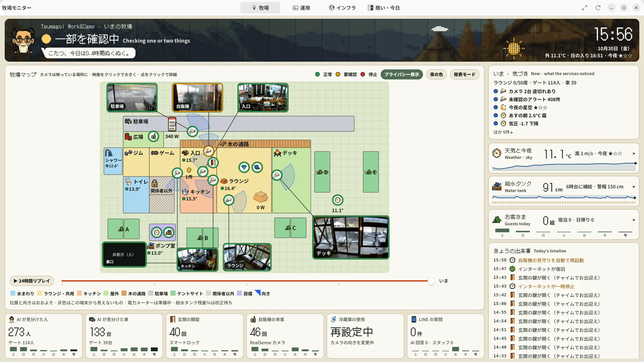Click the outdoor weather gauge marker 11.1°

338,200
